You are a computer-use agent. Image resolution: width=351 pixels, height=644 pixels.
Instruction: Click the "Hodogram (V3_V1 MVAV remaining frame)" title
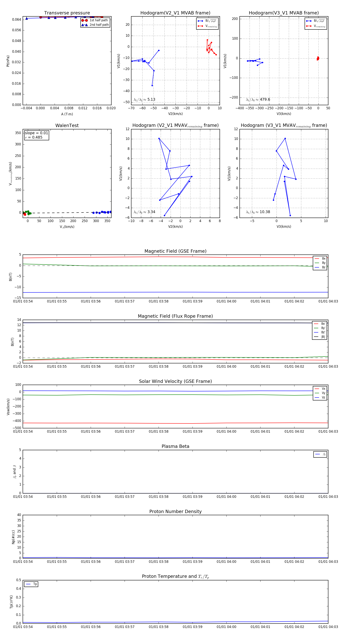(284, 125)
